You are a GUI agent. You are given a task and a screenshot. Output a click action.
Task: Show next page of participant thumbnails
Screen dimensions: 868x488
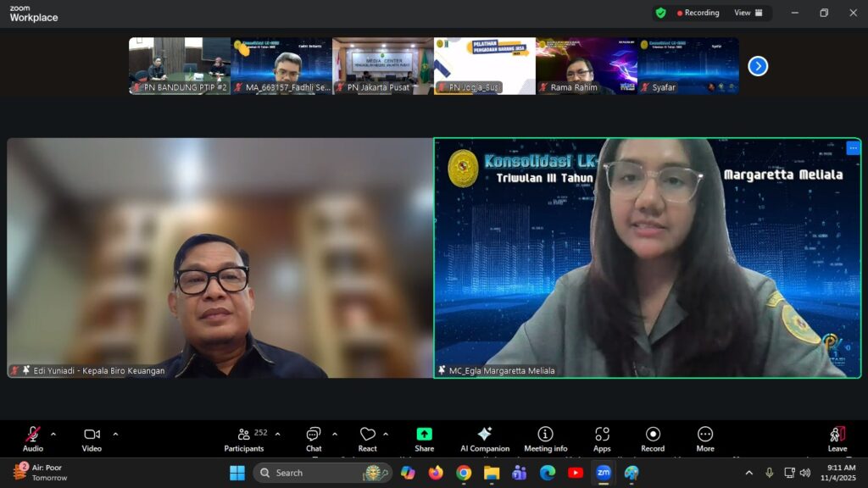pyautogui.click(x=758, y=66)
